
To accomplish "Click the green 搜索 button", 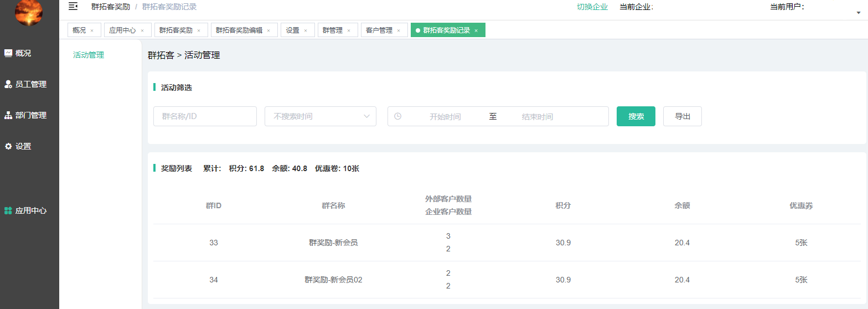I will [x=635, y=116].
